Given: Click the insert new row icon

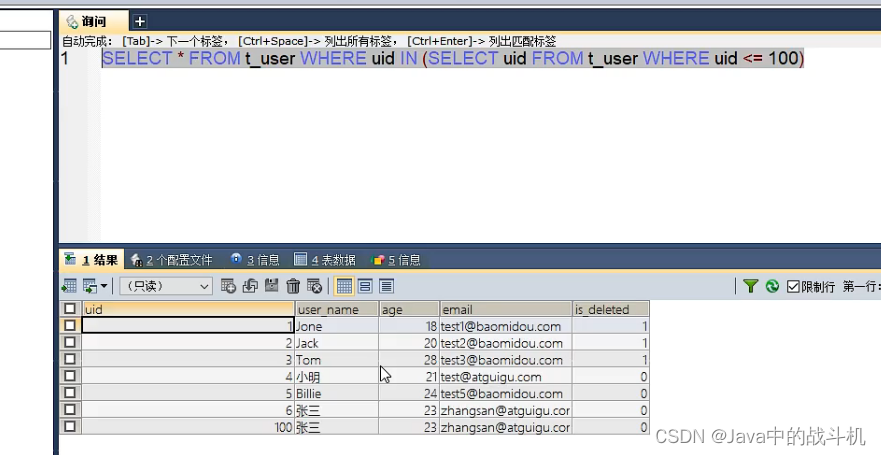Looking at the screenshot, I should (228, 286).
